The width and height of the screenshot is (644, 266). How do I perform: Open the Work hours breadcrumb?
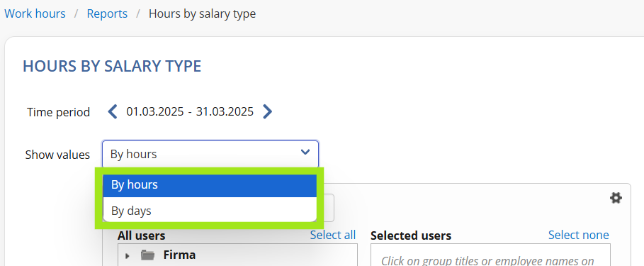point(35,13)
